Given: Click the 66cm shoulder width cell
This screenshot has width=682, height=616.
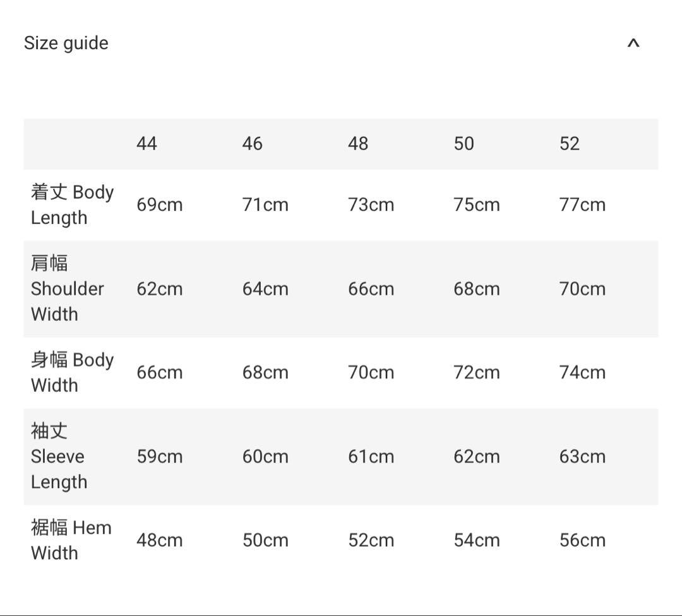Looking at the screenshot, I should pos(371,289).
